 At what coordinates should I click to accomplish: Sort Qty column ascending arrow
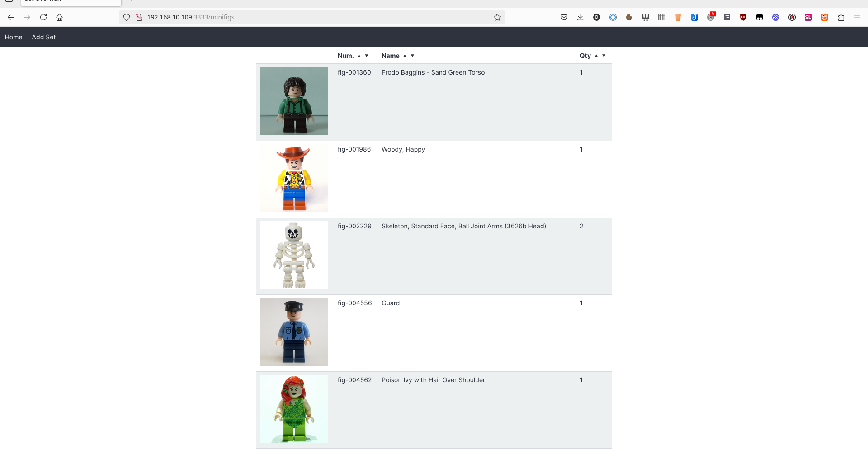tap(596, 56)
